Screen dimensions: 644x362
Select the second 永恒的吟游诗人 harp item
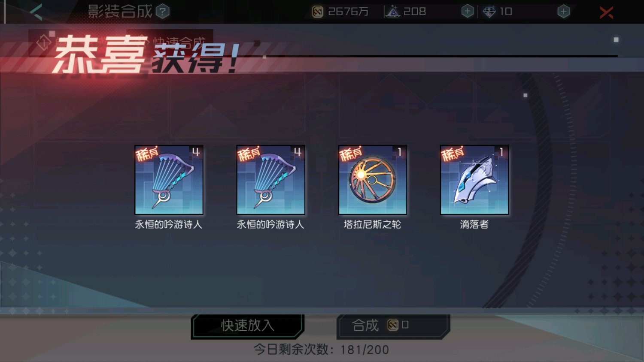tap(271, 180)
